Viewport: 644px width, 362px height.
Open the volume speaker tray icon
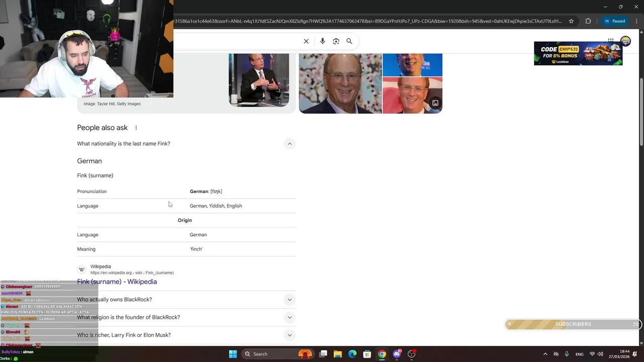point(600,354)
